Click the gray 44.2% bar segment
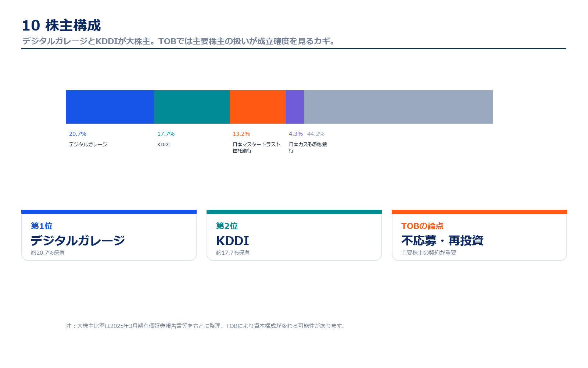The width and height of the screenshot is (588, 368). pyautogui.click(x=398, y=107)
